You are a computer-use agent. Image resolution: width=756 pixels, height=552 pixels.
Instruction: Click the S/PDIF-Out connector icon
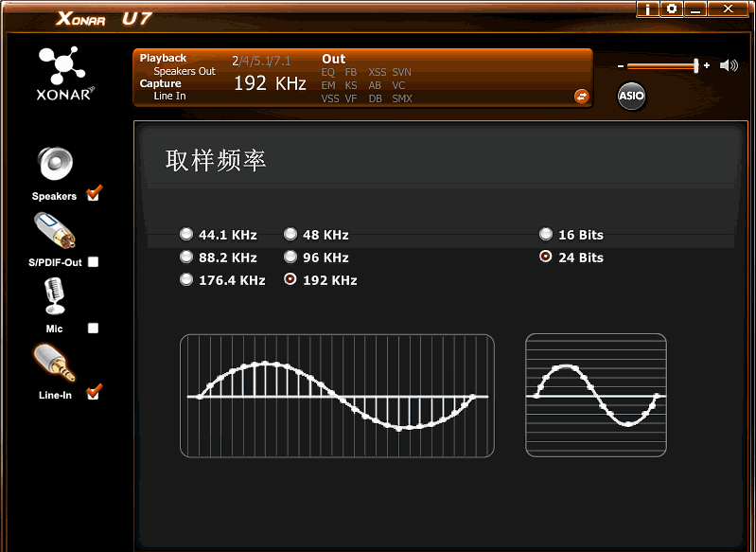[56, 231]
